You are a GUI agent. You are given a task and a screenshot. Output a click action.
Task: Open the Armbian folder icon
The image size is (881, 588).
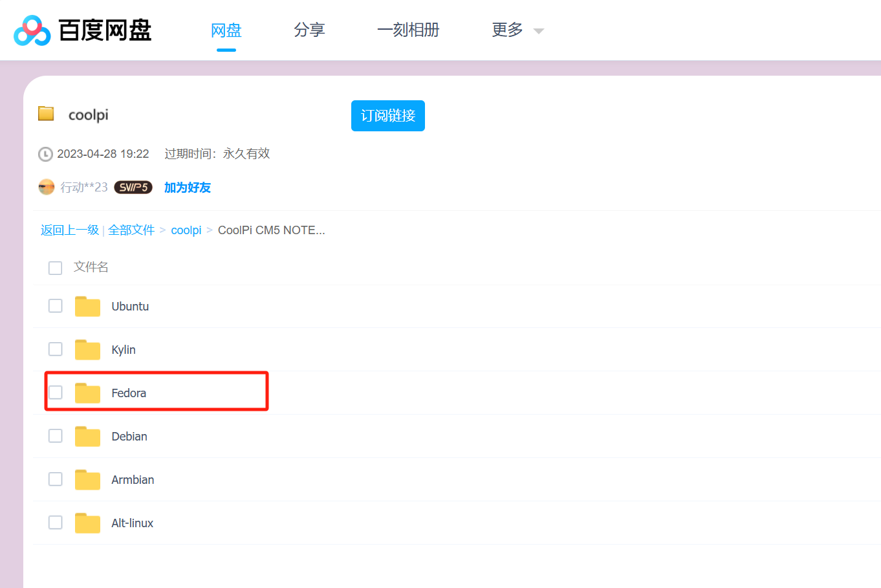tap(87, 479)
